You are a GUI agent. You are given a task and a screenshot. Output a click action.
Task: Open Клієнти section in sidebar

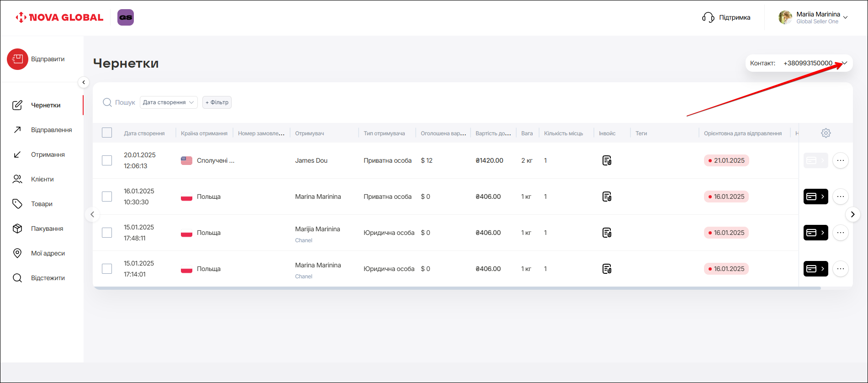tap(42, 179)
